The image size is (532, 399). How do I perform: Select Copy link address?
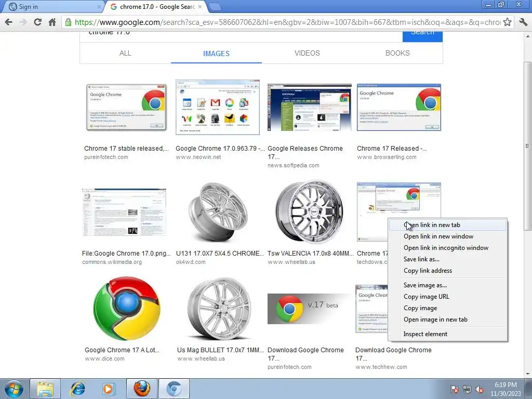click(447, 270)
